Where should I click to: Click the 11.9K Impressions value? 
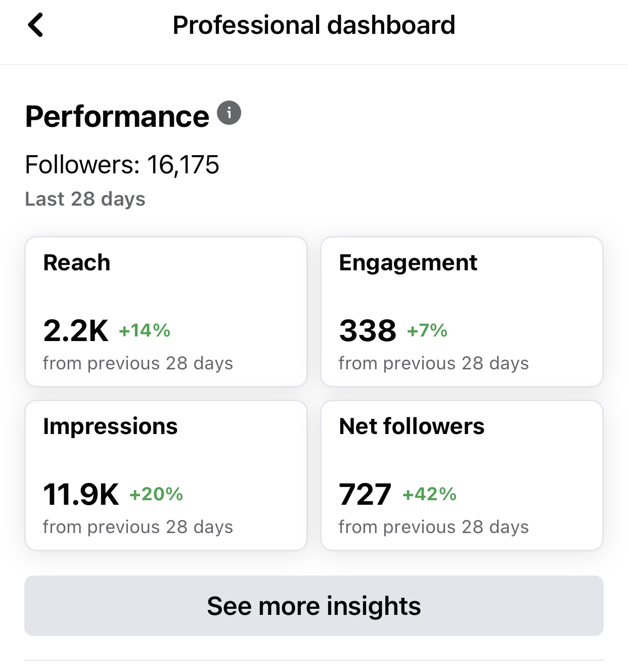[x=81, y=494]
